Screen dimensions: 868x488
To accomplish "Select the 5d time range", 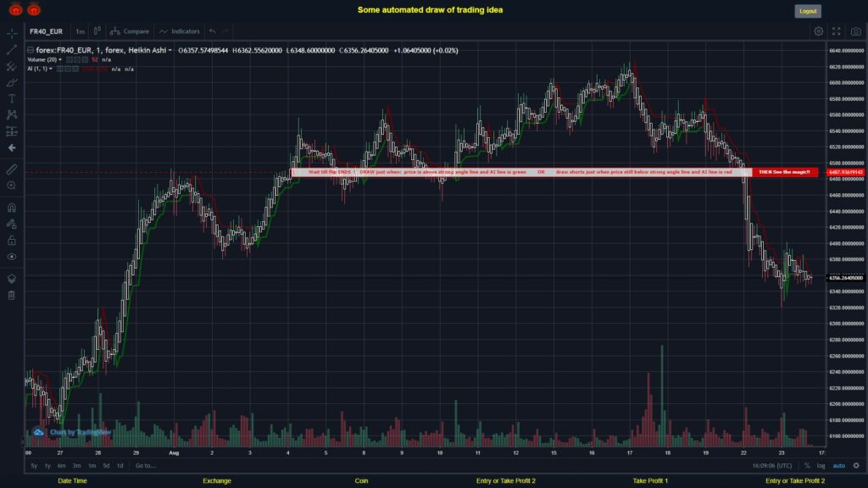I will tap(106, 466).
